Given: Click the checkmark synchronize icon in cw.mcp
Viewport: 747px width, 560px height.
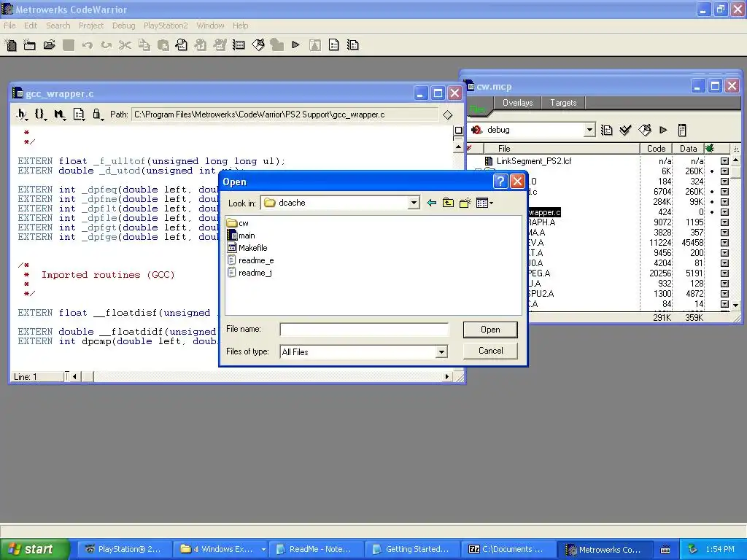Looking at the screenshot, I should click(625, 130).
